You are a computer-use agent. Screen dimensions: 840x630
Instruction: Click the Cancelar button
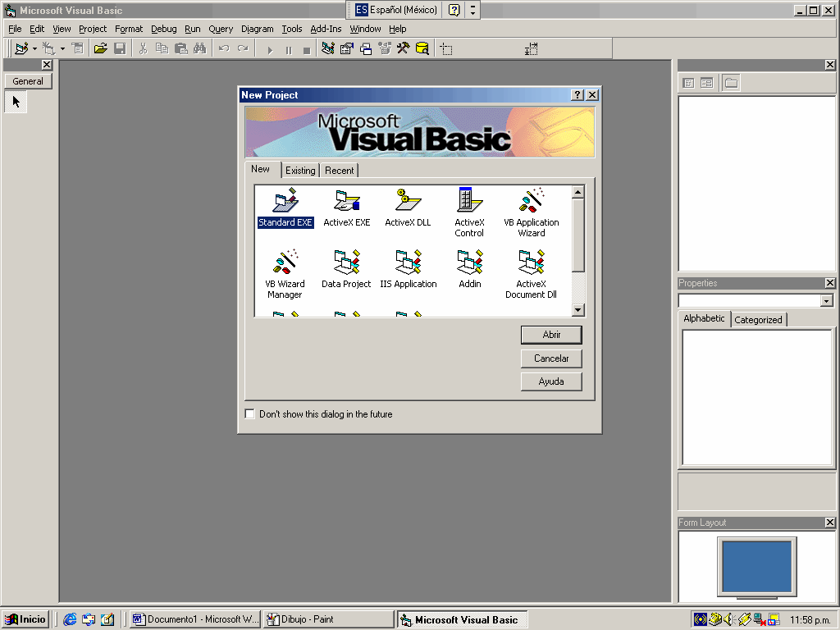tap(551, 358)
